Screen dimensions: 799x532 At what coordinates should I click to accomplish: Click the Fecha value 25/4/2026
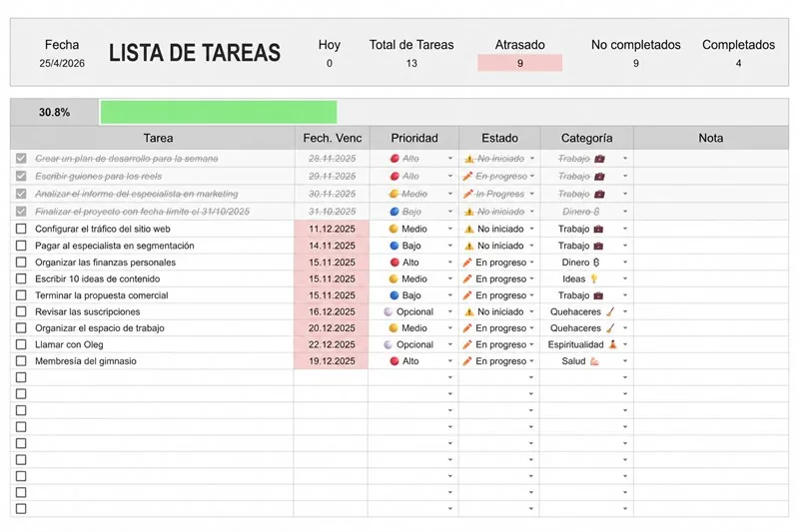[62, 63]
